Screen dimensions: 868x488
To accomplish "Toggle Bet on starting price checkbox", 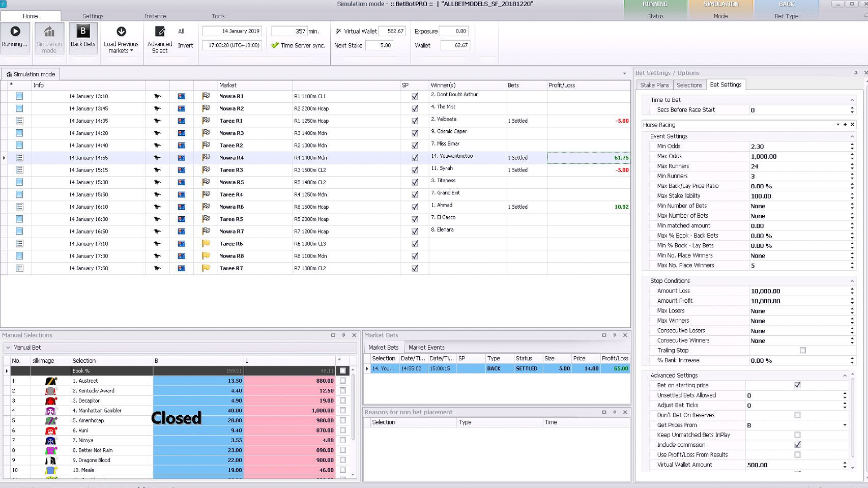I will [797, 385].
